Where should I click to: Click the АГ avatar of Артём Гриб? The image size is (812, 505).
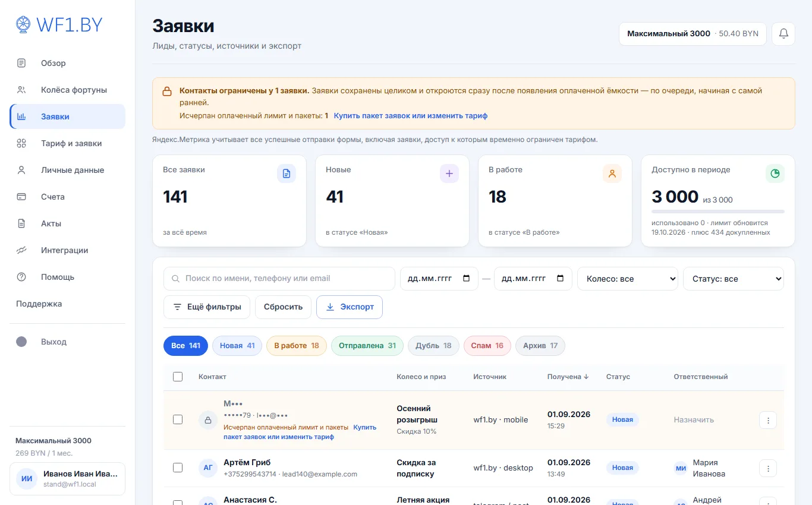point(208,468)
